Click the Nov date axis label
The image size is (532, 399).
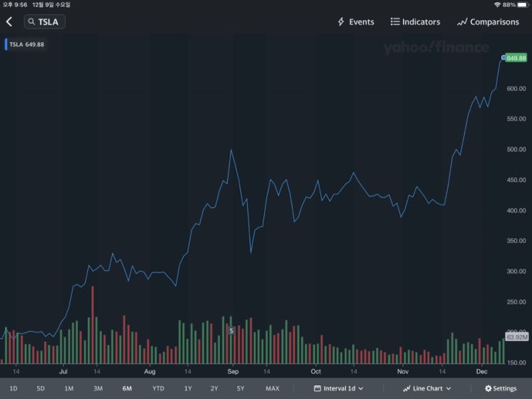pyautogui.click(x=402, y=372)
